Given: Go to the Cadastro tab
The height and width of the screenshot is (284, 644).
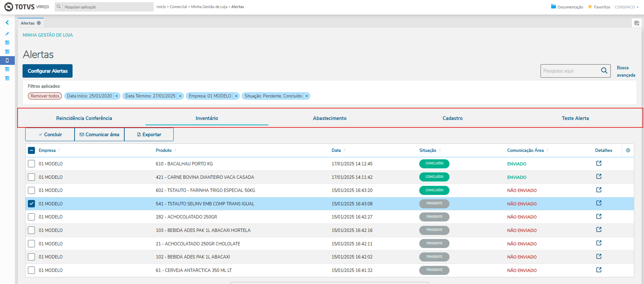Looking at the screenshot, I should click(x=453, y=118).
